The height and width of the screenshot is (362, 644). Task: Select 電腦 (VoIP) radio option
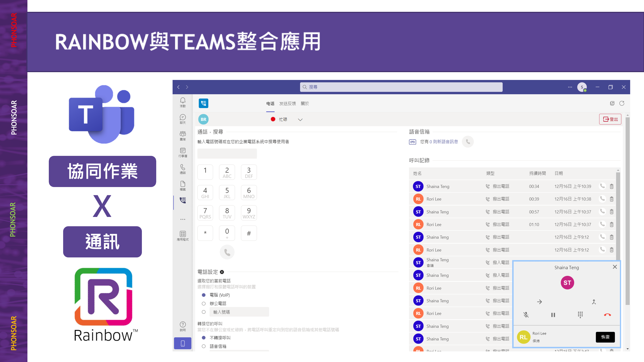coord(204,295)
